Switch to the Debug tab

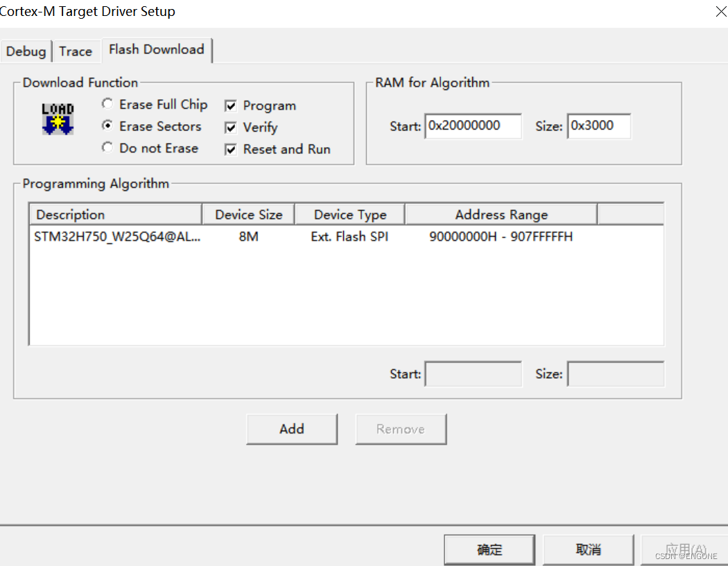(x=26, y=51)
